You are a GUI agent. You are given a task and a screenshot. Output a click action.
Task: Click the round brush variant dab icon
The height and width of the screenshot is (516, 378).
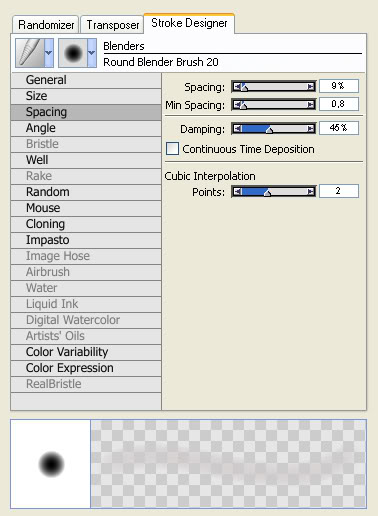[x=73, y=53]
